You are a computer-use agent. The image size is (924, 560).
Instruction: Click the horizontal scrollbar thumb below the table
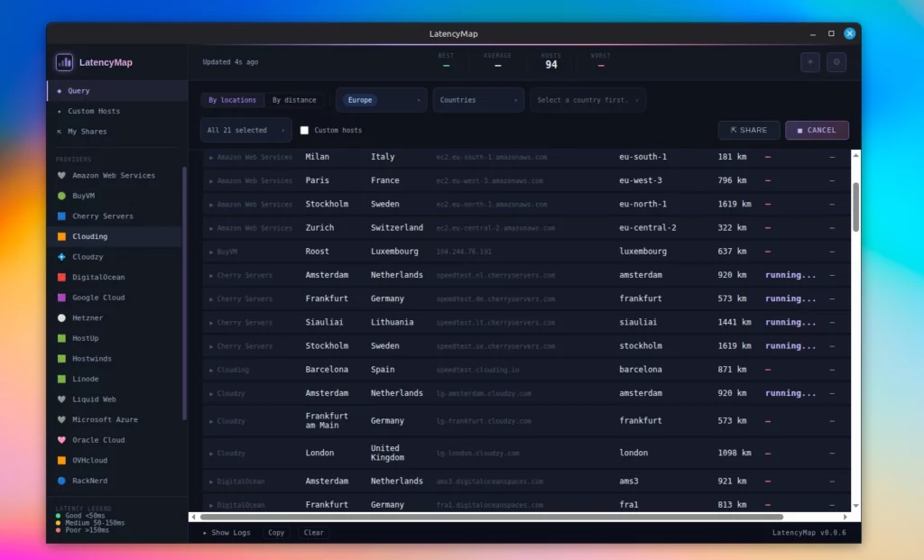point(492,517)
